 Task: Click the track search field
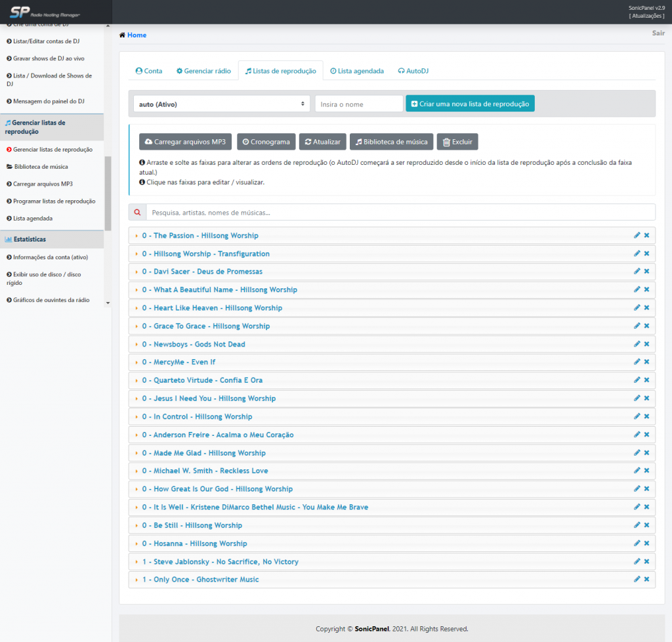pyautogui.click(x=401, y=213)
